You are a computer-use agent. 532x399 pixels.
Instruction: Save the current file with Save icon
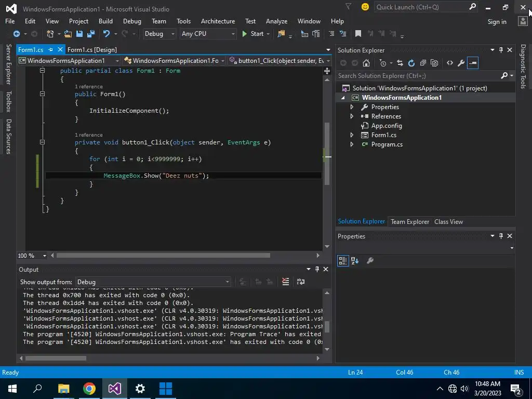(79, 34)
